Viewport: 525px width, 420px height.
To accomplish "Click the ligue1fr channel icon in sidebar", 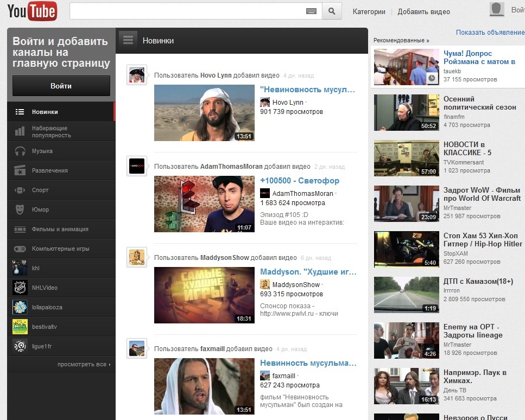I will pos(20,346).
